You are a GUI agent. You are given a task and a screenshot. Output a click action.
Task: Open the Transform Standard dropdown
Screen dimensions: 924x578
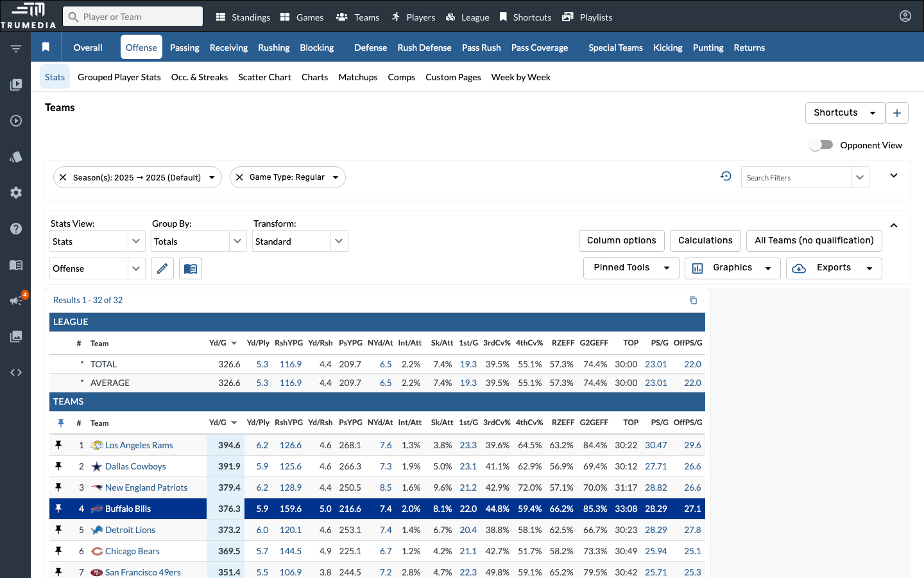coord(300,241)
